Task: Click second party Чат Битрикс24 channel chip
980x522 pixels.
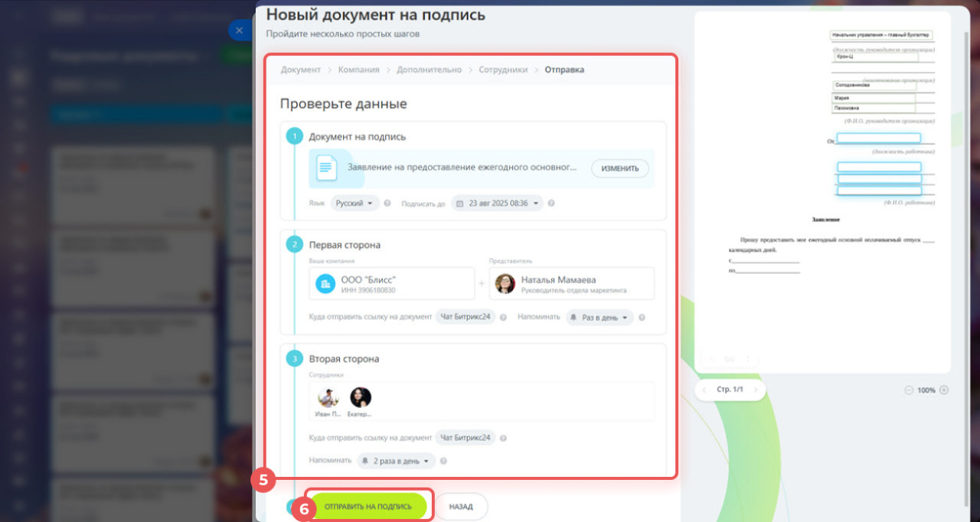Action: click(465, 439)
